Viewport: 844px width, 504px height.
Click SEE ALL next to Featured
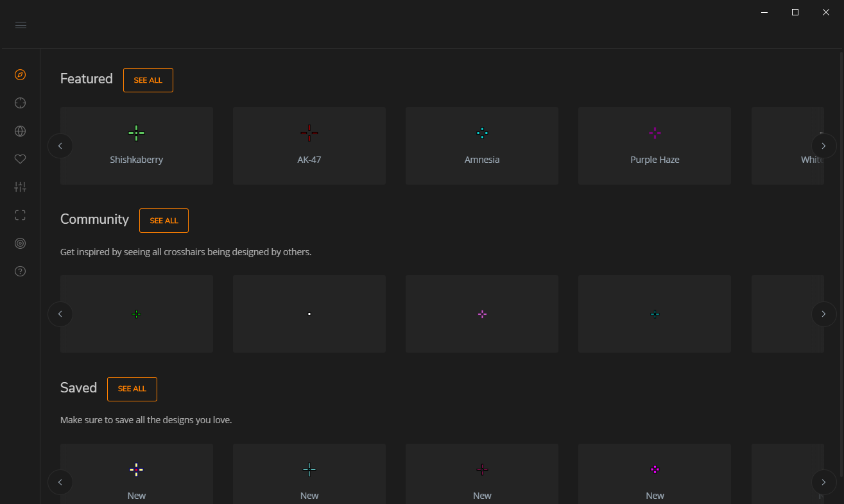[x=148, y=80]
